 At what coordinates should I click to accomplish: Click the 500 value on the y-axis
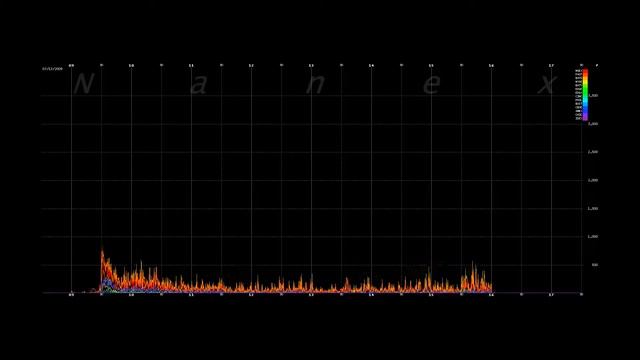(595, 265)
